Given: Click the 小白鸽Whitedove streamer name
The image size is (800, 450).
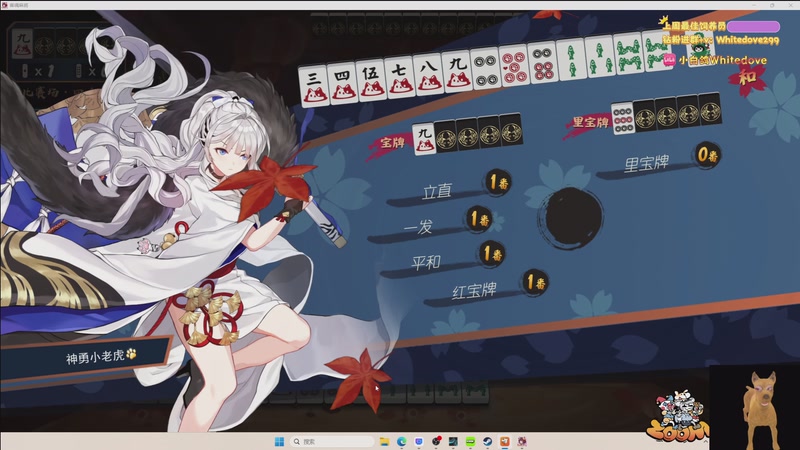Looking at the screenshot, I should coord(722,60).
